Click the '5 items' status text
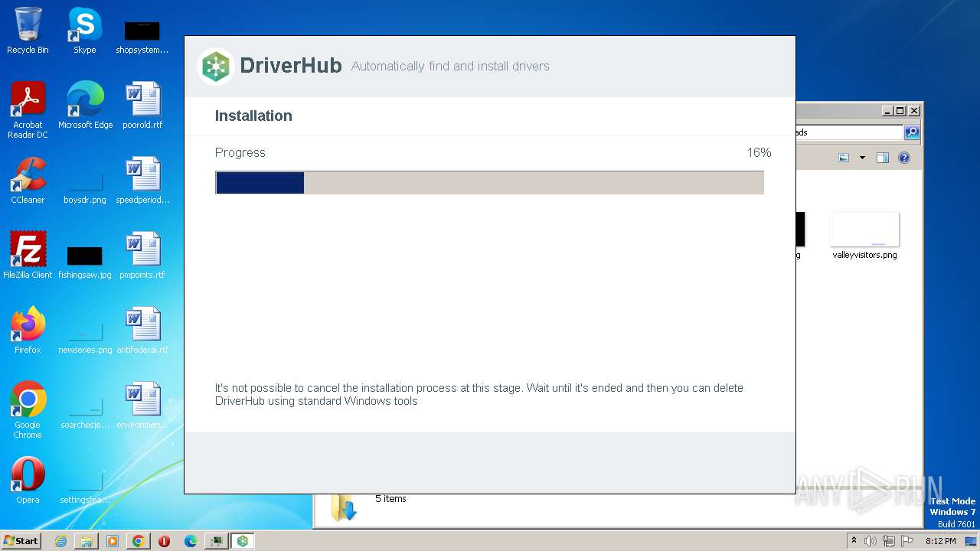Viewport: 980px width, 551px height. (x=390, y=499)
